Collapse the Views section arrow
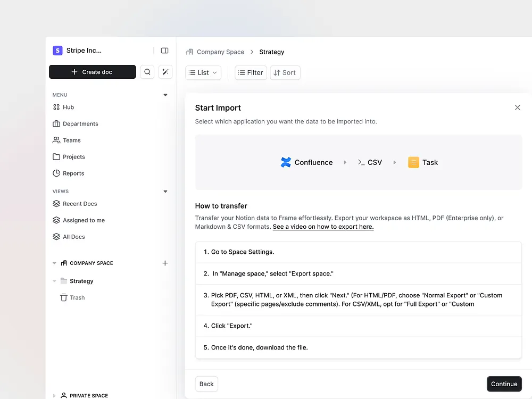Image resolution: width=532 pixels, height=399 pixels. pyautogui.click(x=165, y=192)
